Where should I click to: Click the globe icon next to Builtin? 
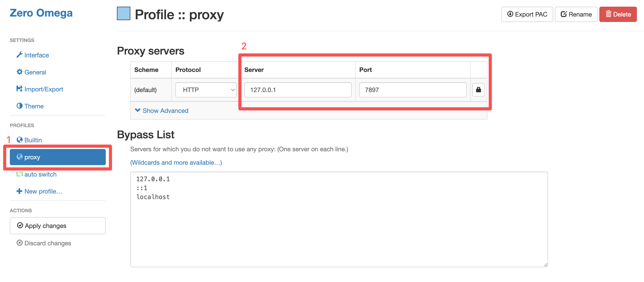coord(19,140)
